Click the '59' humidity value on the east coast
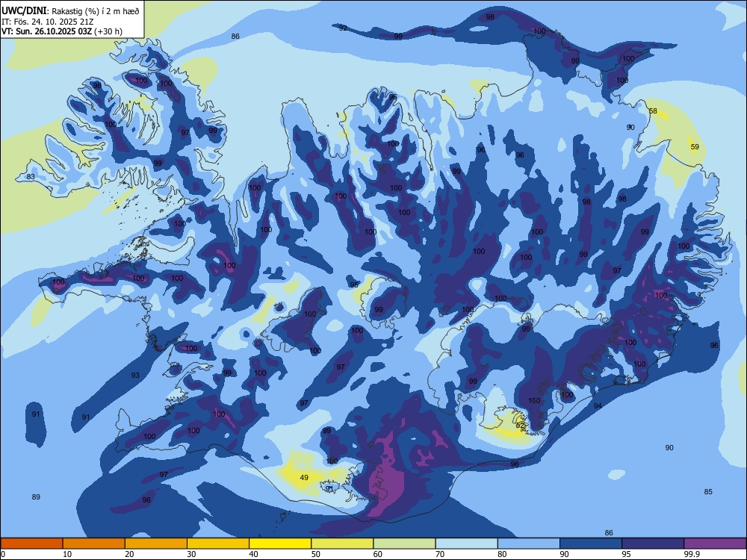The image size is (747, 560). 695,146
